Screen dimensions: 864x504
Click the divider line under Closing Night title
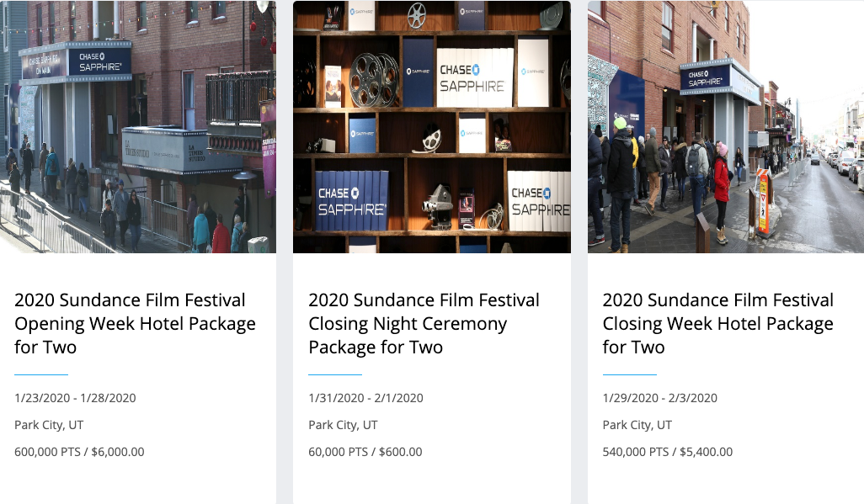pyautogui.click(x=335, y=374)
